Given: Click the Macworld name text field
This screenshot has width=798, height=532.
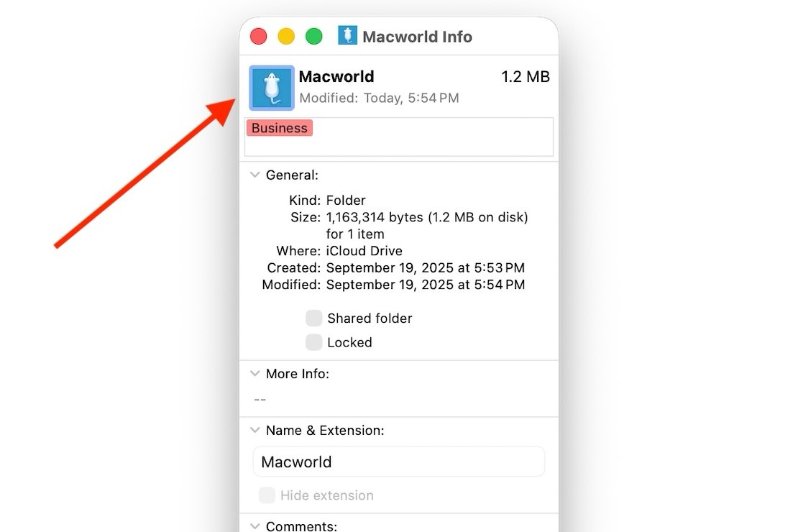Looking at the screenshot, I should coord(399,462).
